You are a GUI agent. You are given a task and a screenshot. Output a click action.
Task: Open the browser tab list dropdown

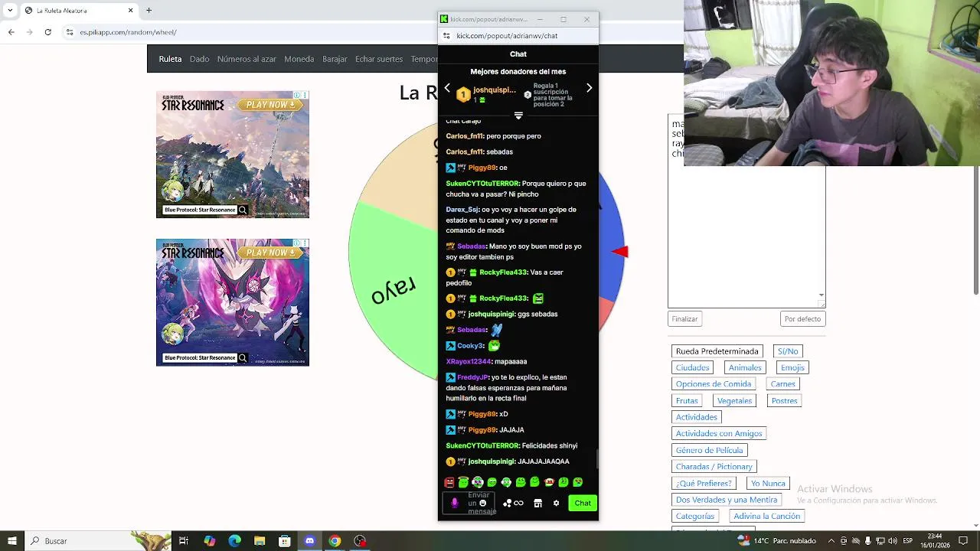[10, 11]
